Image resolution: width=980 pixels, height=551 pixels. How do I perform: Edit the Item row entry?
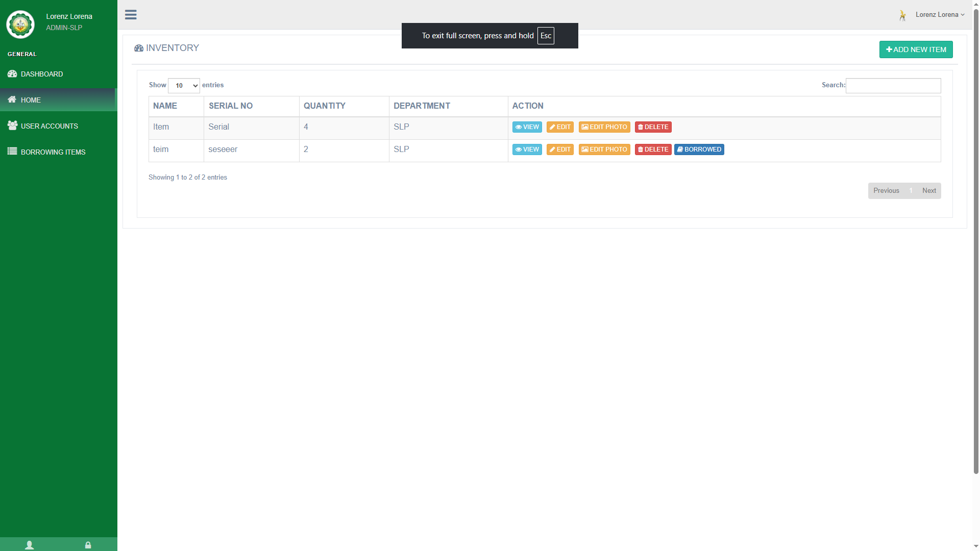[x=560, y=127]
